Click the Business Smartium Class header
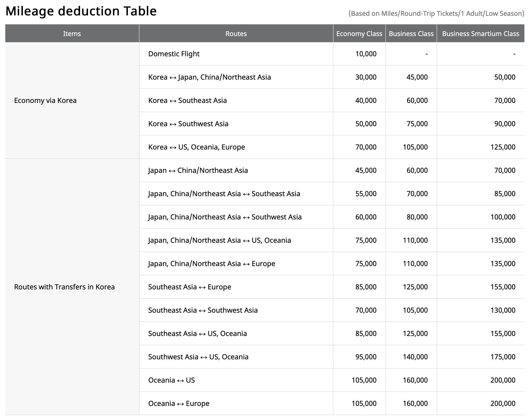531x420 pixels. 480,34
